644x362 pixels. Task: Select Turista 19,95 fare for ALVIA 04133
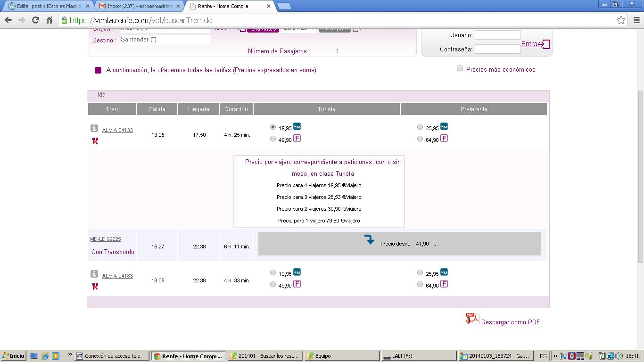click(x=273, y=127)
